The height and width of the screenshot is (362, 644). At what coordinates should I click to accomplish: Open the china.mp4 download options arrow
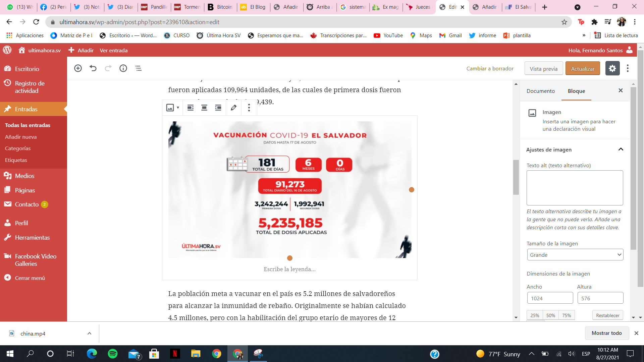[x=89, y=334]
